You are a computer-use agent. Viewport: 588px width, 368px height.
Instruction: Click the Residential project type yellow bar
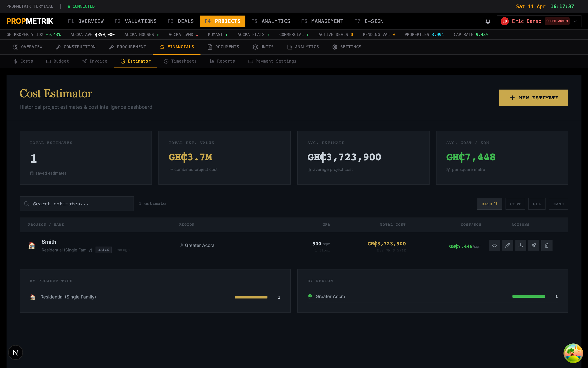[251, 297]
